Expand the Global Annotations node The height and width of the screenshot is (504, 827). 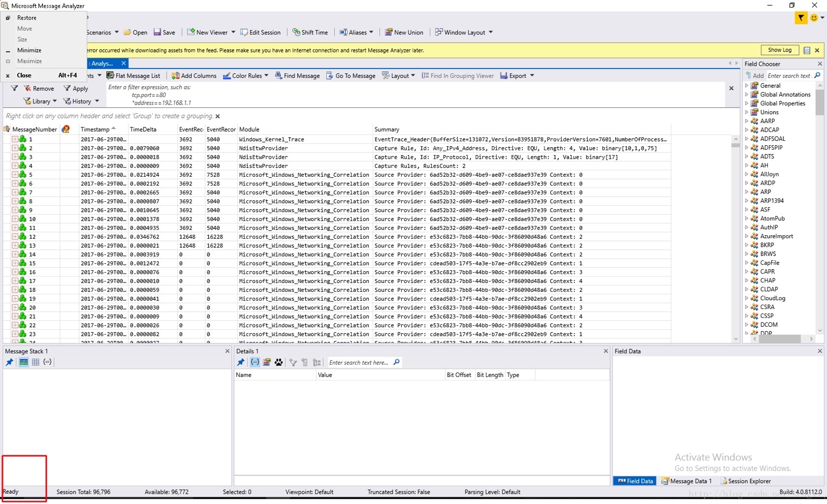747,94
